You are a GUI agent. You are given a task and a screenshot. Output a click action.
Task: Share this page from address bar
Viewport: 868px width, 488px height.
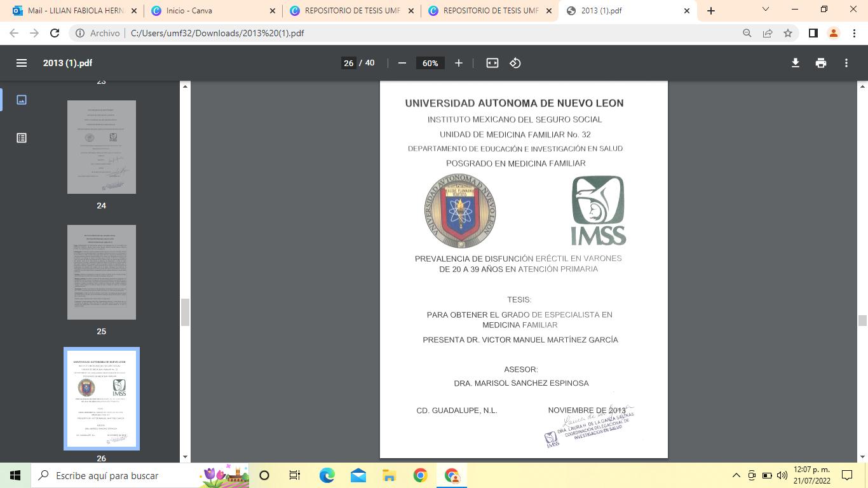tap(768, 33)
